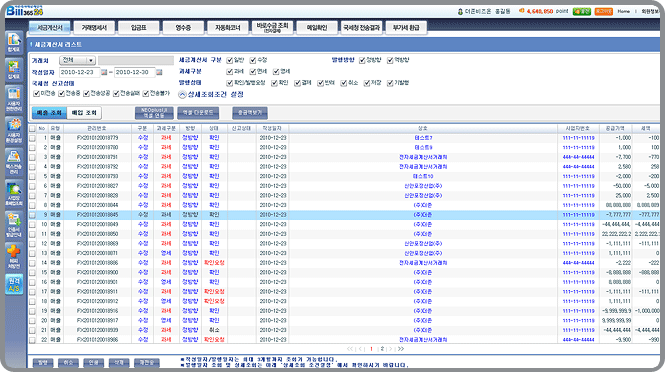This screenshot has height=372, width=665.
Task: Open the 합계표 sidebar icon
Action: click(x=14, y=42)
